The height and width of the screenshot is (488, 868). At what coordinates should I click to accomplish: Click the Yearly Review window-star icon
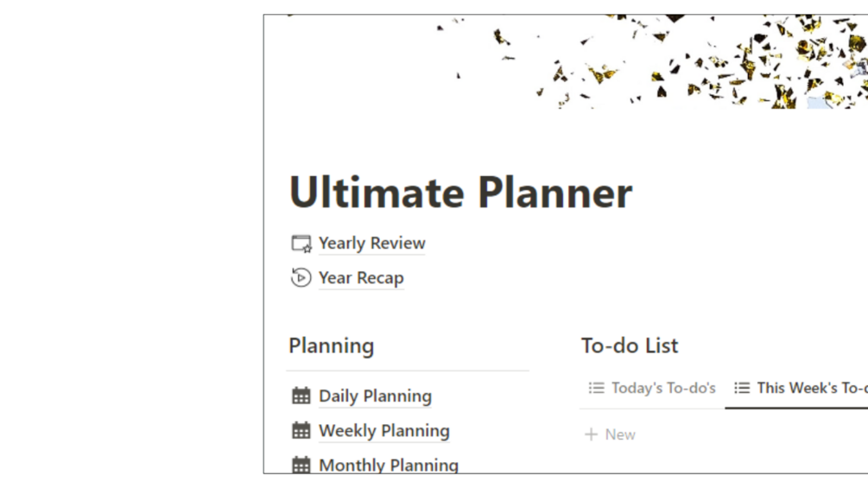[x=301, y=244]
